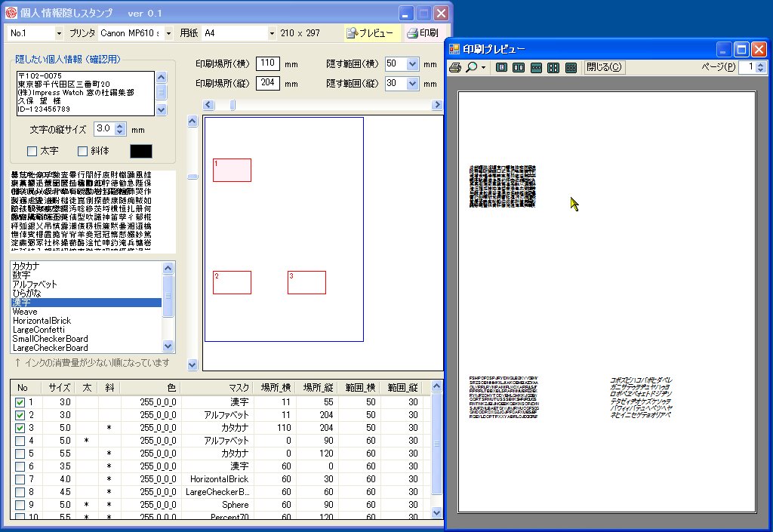Open the 隠す範囲(横) dropdown

pos(413,63)
